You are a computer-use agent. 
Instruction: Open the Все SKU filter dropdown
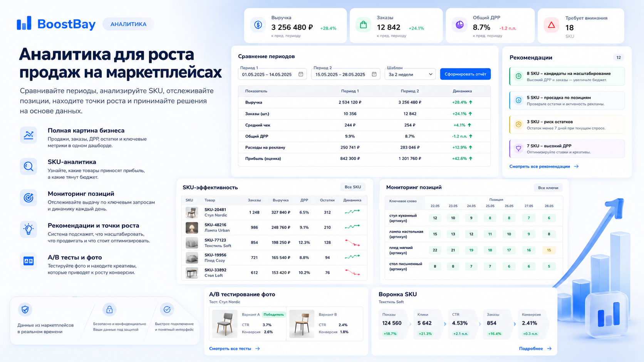tap(353, 187)
